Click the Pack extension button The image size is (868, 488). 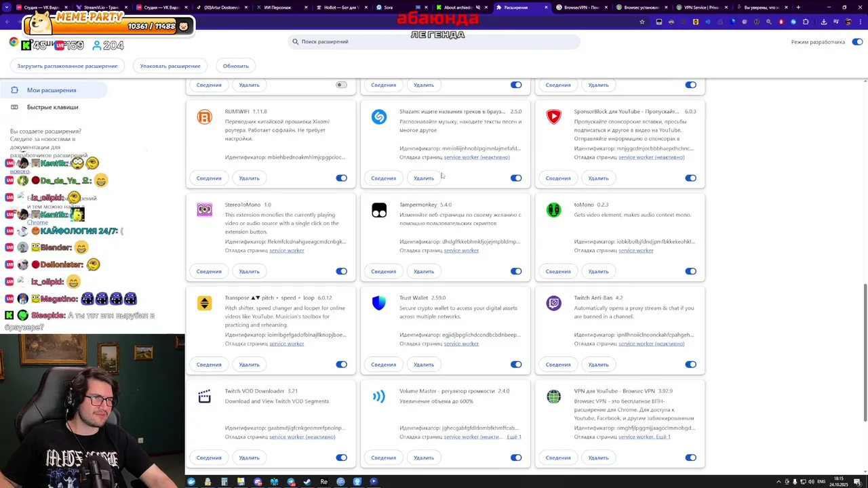[x=170, y=66]
